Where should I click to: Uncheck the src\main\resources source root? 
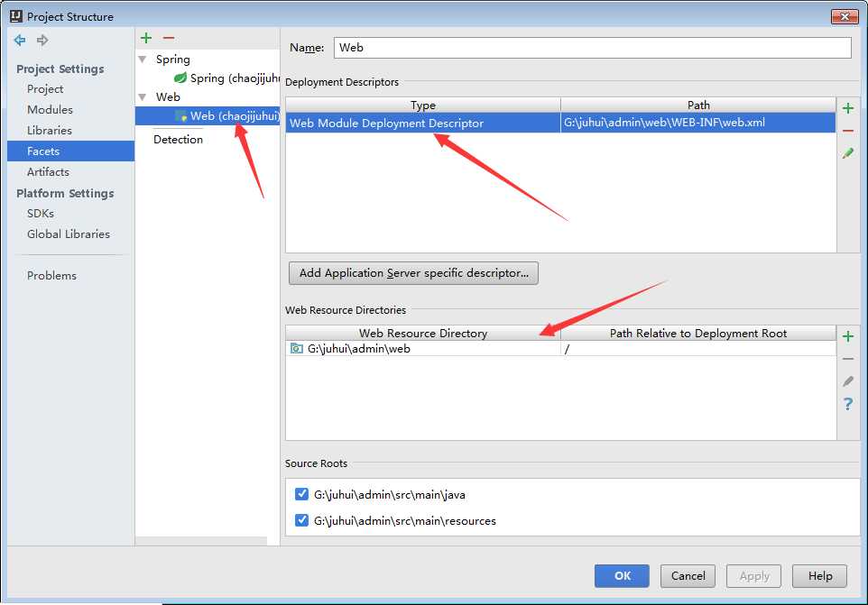pos(301,520)
